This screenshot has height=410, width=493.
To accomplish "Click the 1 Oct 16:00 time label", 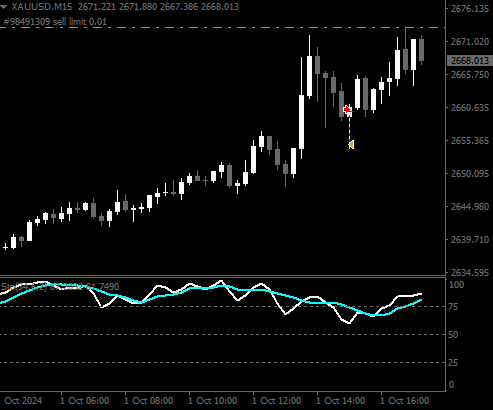I will coord(405,400).
